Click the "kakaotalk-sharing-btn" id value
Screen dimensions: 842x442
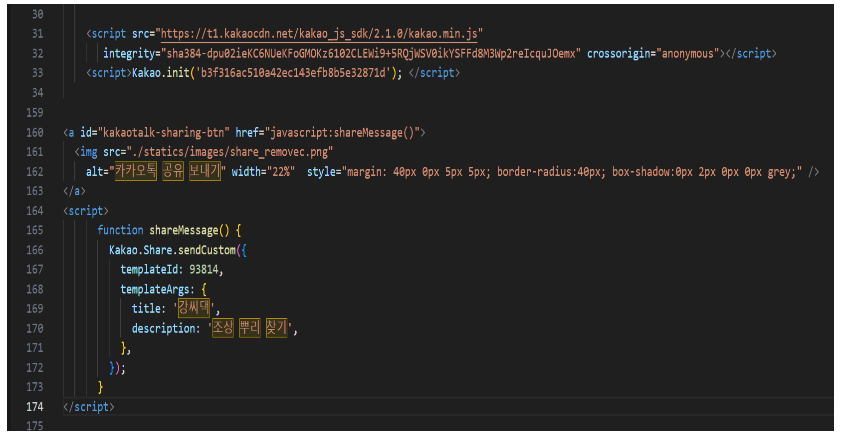[161, 132]
